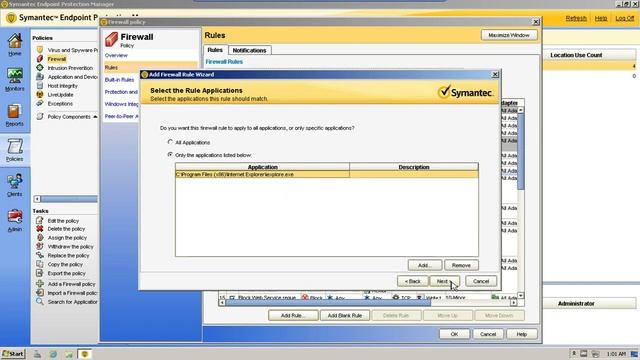Viewport: 640px width, 360px height.
Task: Click the Description column header
Action: (x=414, y=167)
